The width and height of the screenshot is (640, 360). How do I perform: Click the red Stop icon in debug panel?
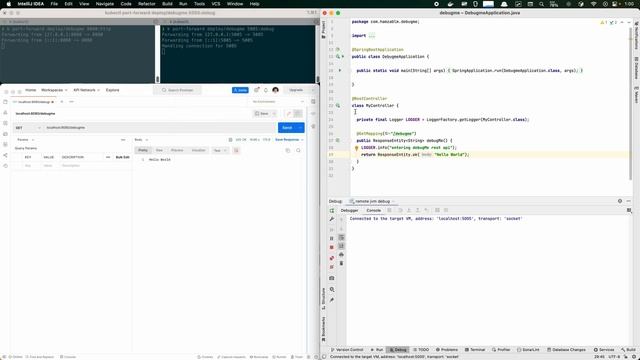tap(332, 247)
